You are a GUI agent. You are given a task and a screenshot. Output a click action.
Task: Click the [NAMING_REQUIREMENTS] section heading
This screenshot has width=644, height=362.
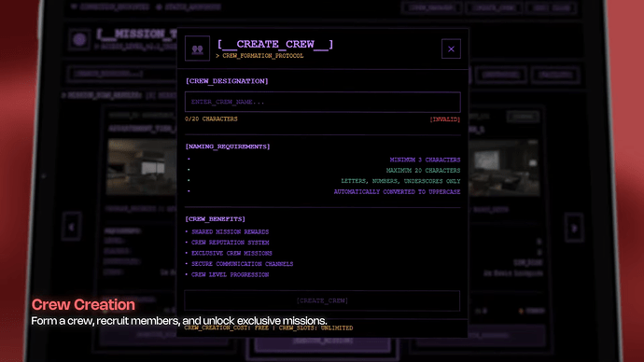pos(228,146)
